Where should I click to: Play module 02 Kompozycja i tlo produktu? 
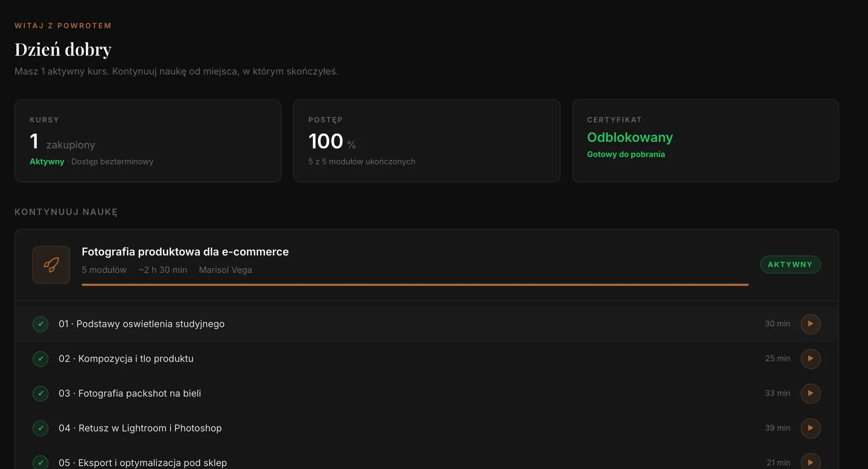coord(811,359)
